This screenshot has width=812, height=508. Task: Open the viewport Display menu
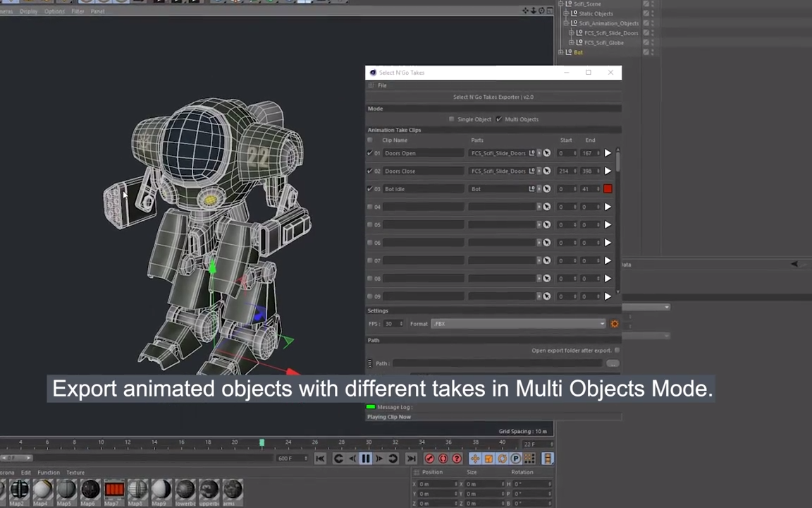tap(28, 11)
